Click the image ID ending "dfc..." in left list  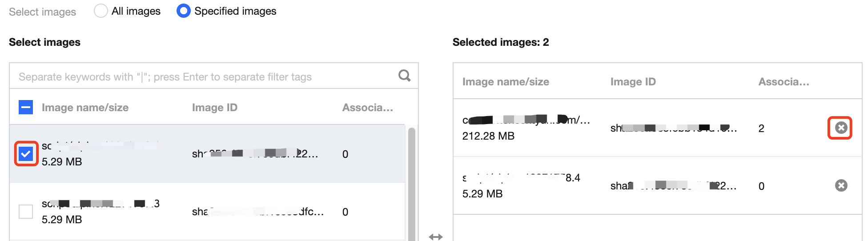tap(257, 212)
